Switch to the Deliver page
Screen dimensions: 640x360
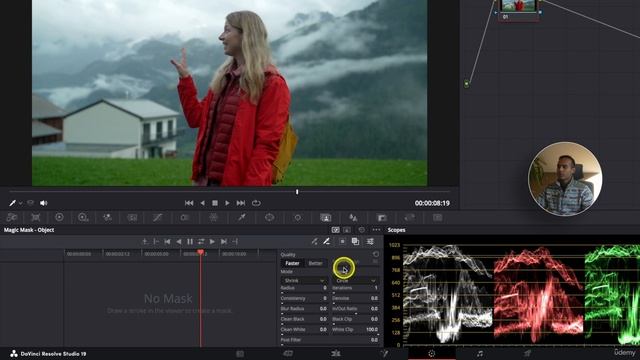(x=527, y=353)
